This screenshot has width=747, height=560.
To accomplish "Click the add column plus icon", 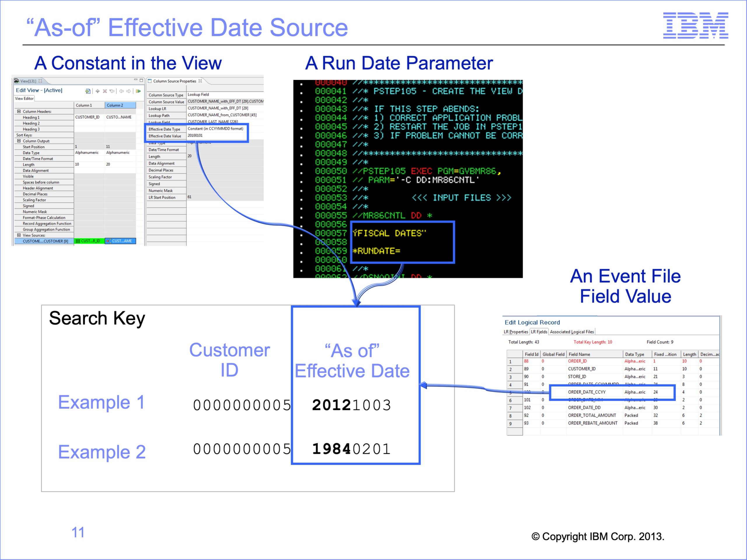I will (x=97, y=91).
